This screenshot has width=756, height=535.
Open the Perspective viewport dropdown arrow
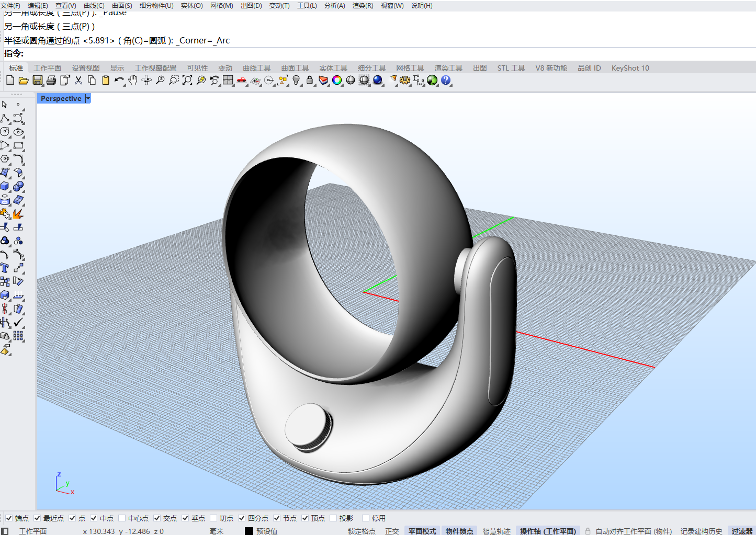[x=88, y=98]
